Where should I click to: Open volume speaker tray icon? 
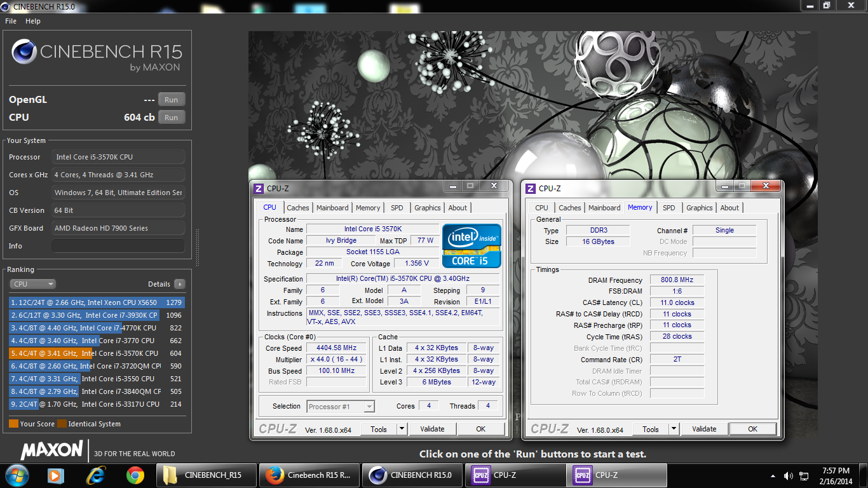pyautogui.click(x=789, y=475)
